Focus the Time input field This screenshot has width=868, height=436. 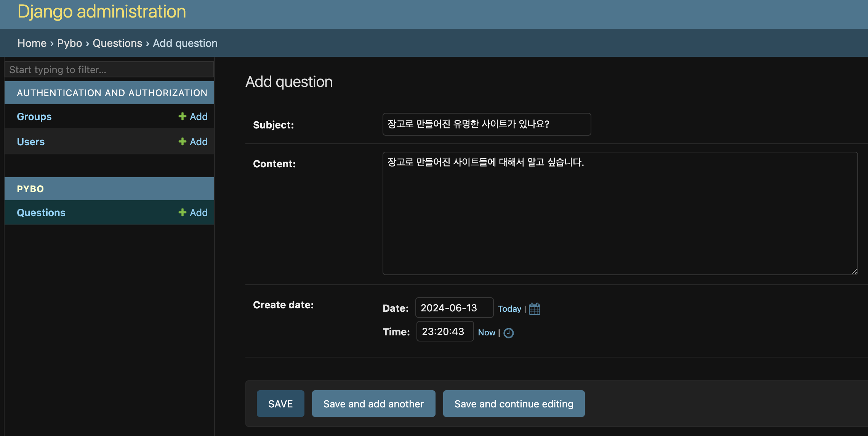tap(445, 332)
